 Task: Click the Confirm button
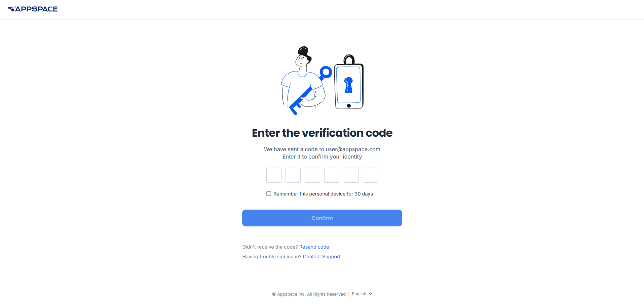tap(322, 218)
